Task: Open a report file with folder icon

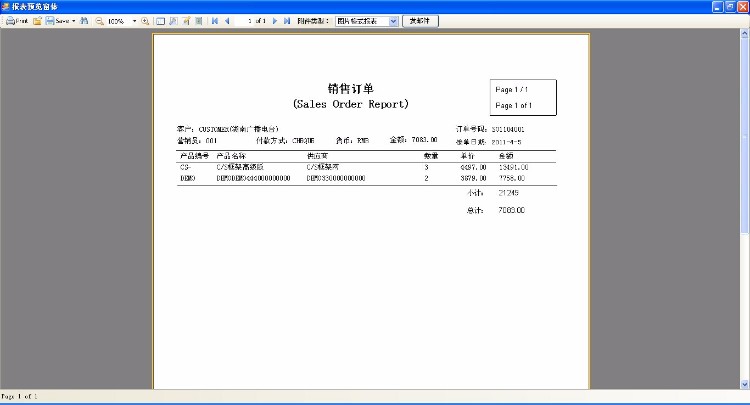Action: point(36,20)
